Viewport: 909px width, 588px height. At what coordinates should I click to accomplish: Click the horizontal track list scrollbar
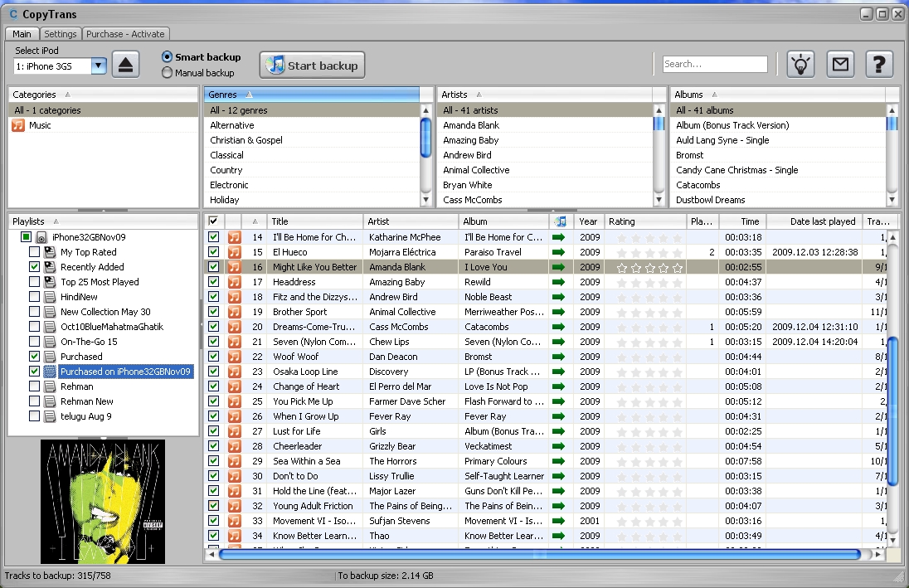coord(539,554)
